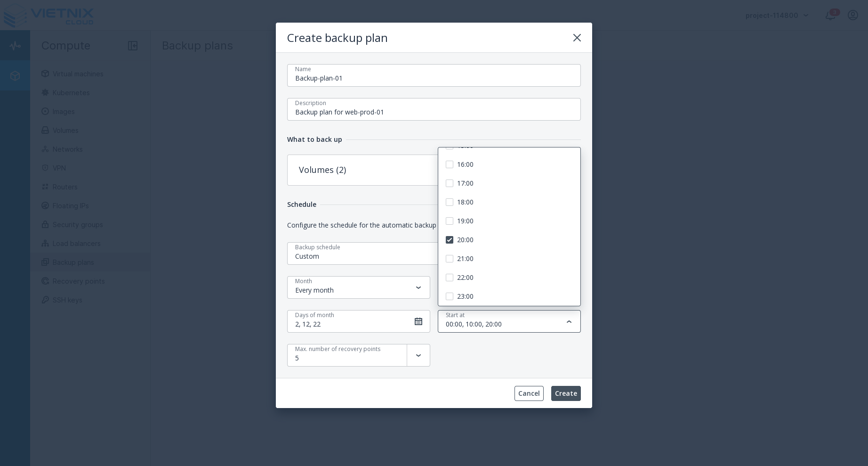The image size is (868, 466).
Task: Click the Floating IPs icon
Action: [45, 206]
